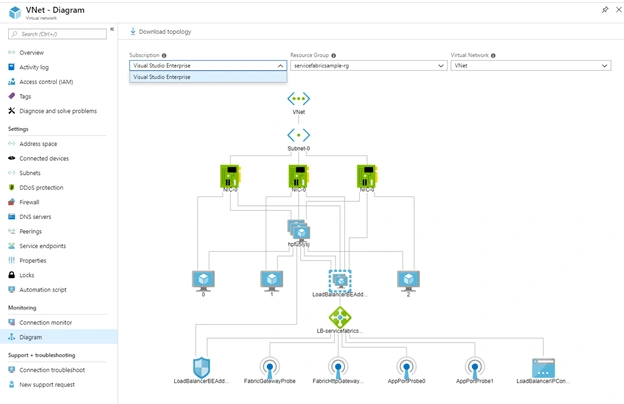Click the FabricHttpGateway probe icon
The height and width of the screenshot is (404, 624).
click(x=338, y=367)
